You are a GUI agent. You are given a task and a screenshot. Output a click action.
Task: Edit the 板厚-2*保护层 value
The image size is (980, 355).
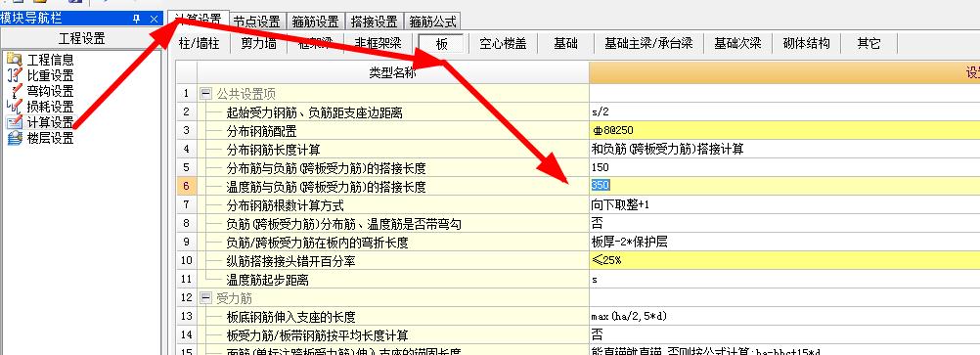coord(784,242)
